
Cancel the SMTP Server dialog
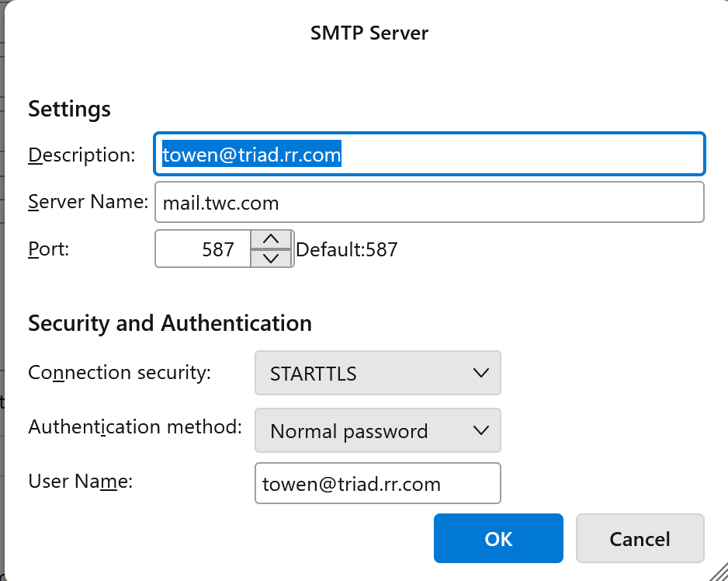click(640, 538)
